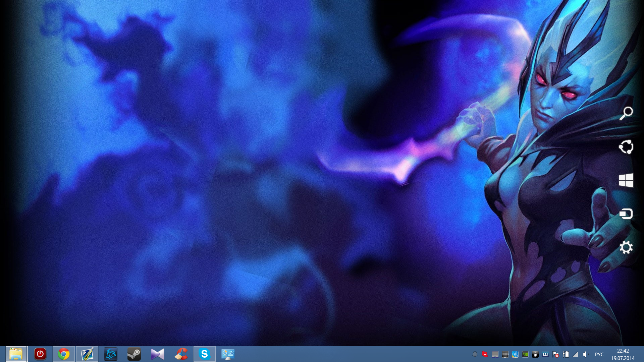
Task: Open the Devices charm
Action: pyautogui.click(x=626, y=214)
